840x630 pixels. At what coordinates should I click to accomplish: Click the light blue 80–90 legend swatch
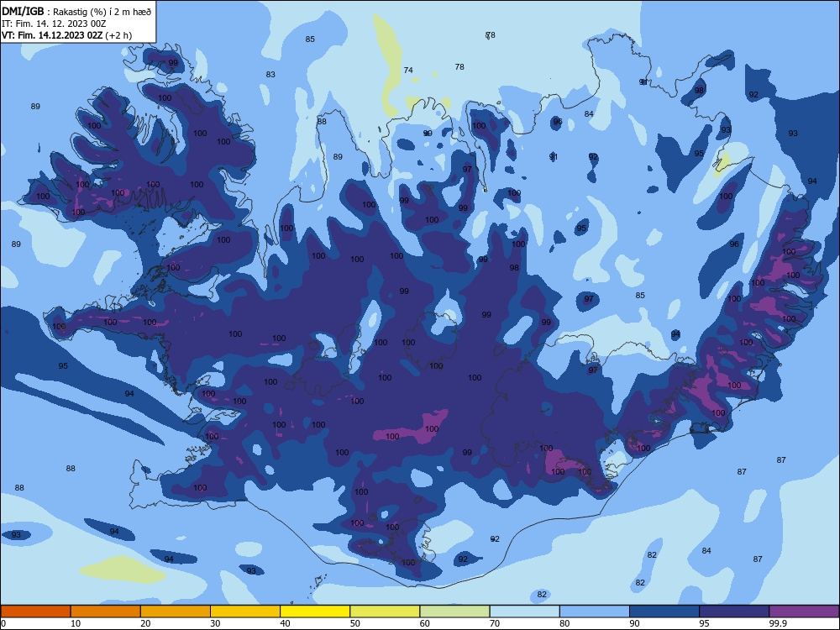[x=595, y=612]
